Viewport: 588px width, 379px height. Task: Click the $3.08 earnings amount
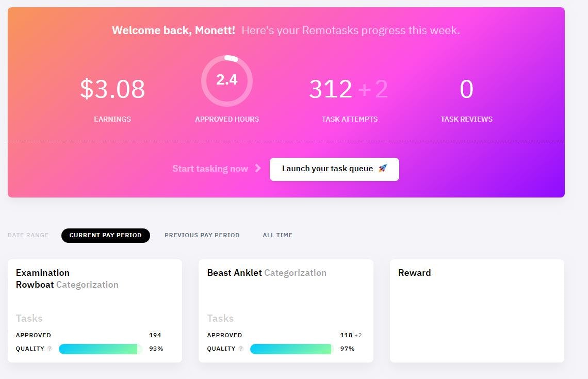pos(112,89)
